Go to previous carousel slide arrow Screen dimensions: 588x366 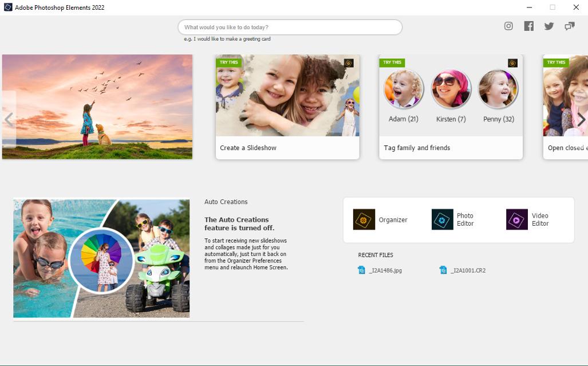pos(9,120)
